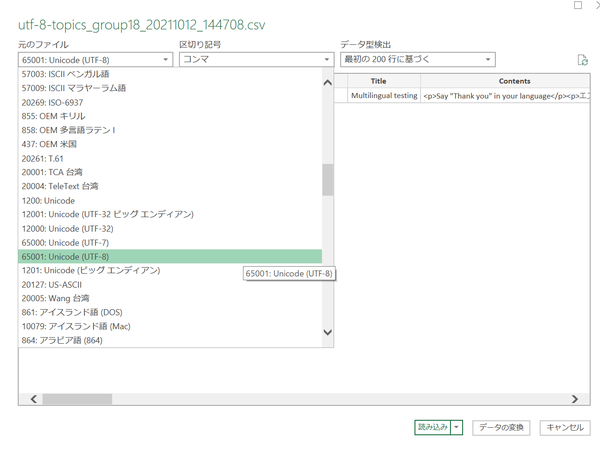The image size is (600, 453).
Task: Click preview horizontal scroll right arrow
Action: [575, 399]
